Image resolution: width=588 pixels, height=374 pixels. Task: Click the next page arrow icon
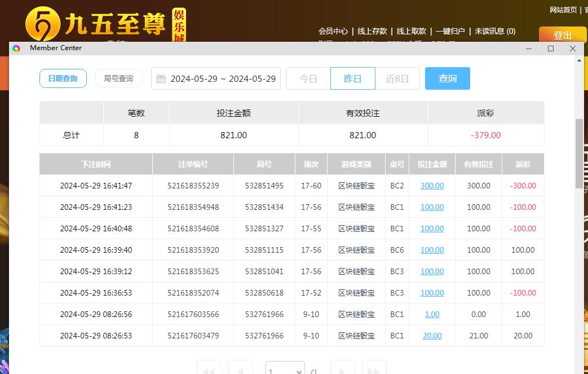pos(342,369)
